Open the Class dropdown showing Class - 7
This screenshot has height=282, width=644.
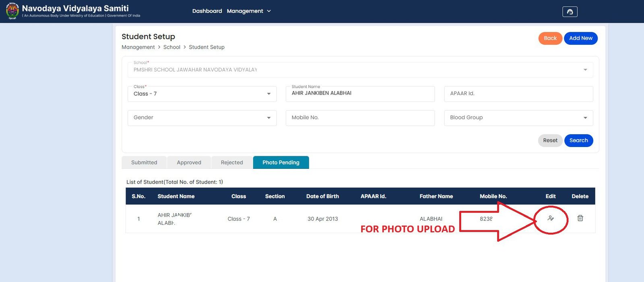coord(202,94)
